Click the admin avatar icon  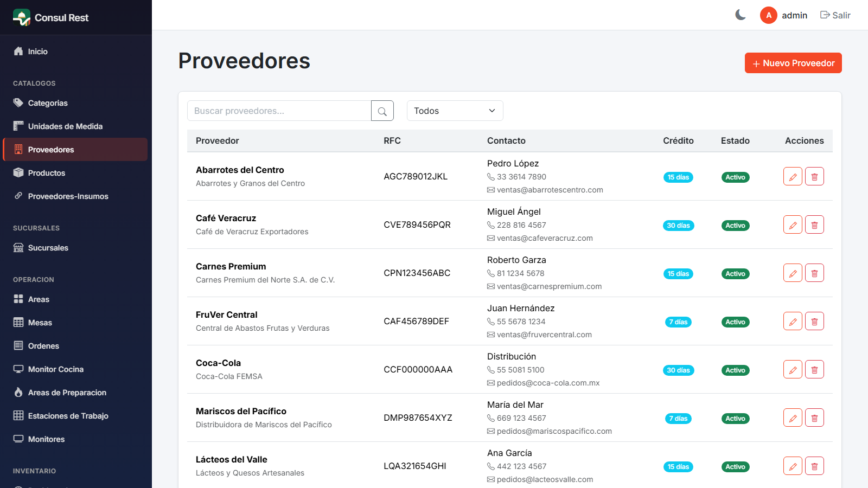pyautogui.click(x=769, y=15)
